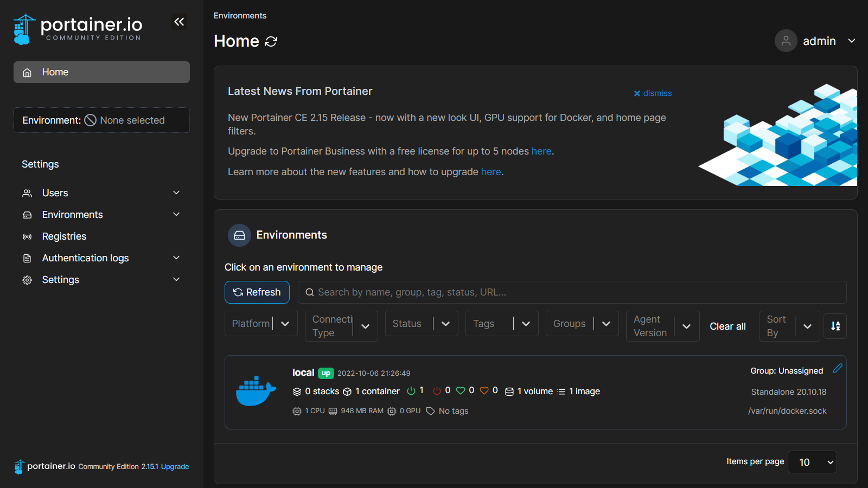The width and height of the screenshot is (868, 488).
Task: Open the Items per page dropdown
Action: (812, 462)
